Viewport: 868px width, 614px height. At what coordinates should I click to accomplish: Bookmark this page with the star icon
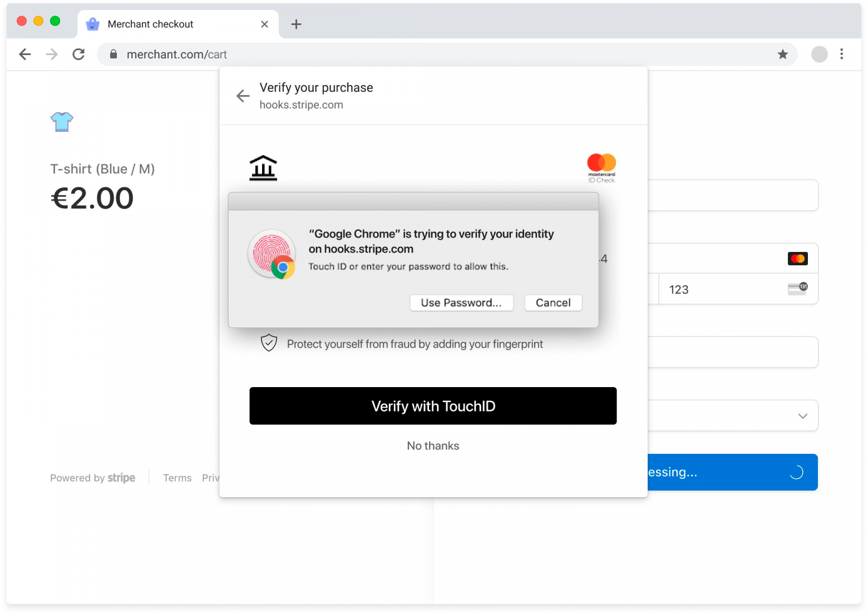point(783,54)
